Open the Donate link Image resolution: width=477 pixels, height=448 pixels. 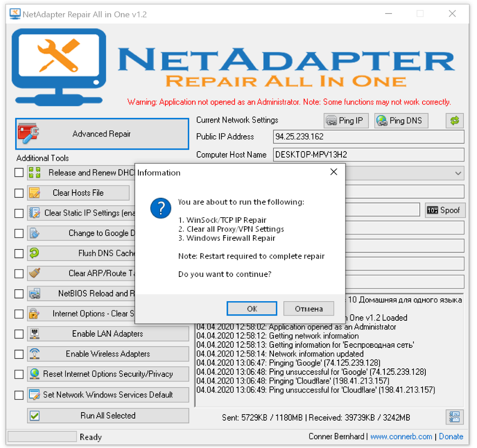(x=451, y=436)
